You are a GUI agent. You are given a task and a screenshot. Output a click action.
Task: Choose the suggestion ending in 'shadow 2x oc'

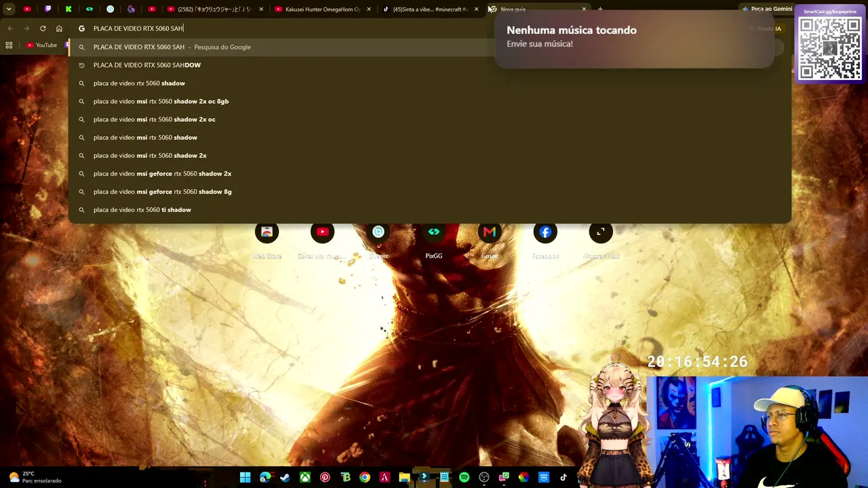click(x=429, y=119)
